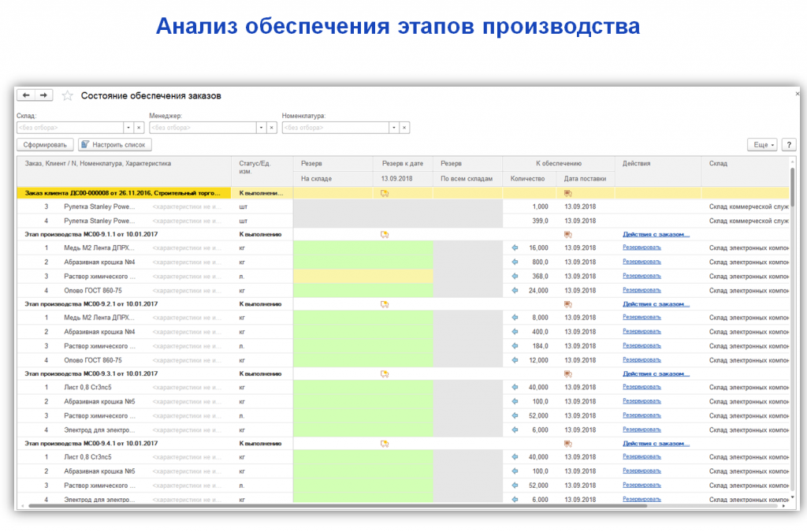Viewport: 807px width, 532px height.
Task: Open Действия с заказом for stage МС00-9.4.1
Action: 656,444
